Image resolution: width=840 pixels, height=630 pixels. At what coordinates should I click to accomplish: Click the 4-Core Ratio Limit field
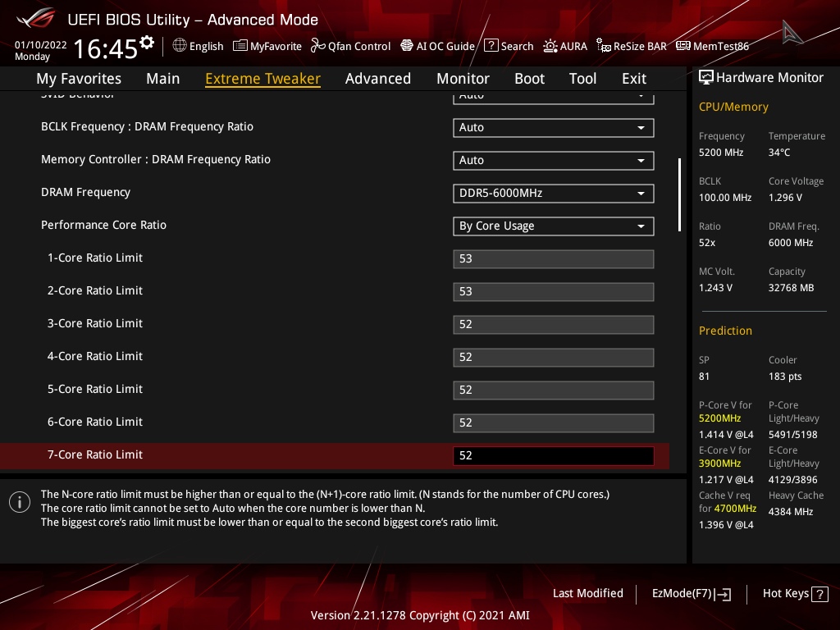pyautogui.click(x=554, y=358)
